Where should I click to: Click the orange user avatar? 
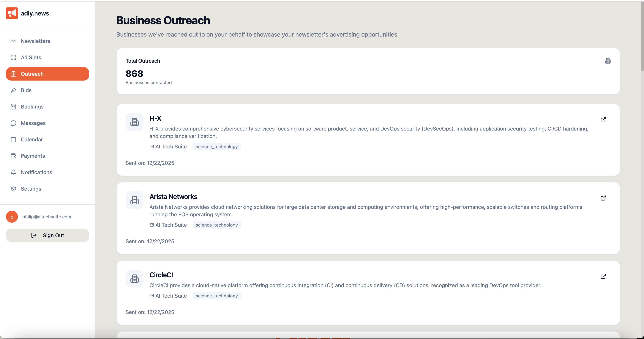[x=12, y=217]
